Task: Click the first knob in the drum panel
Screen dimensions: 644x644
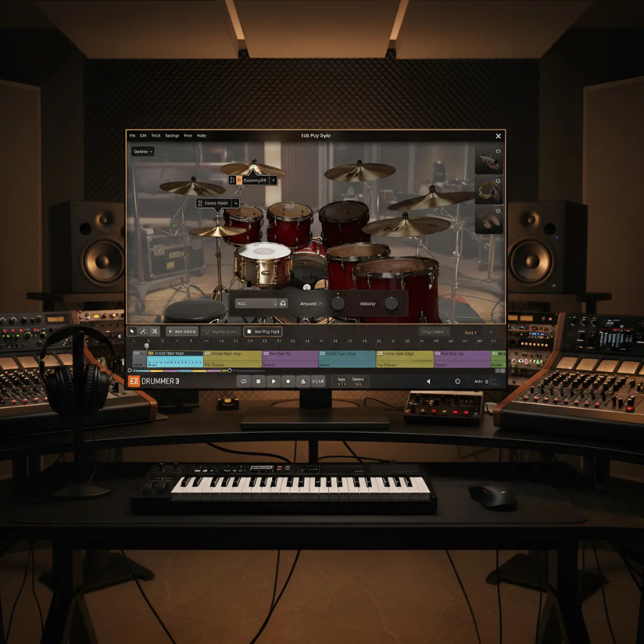Action: [338, 303]
